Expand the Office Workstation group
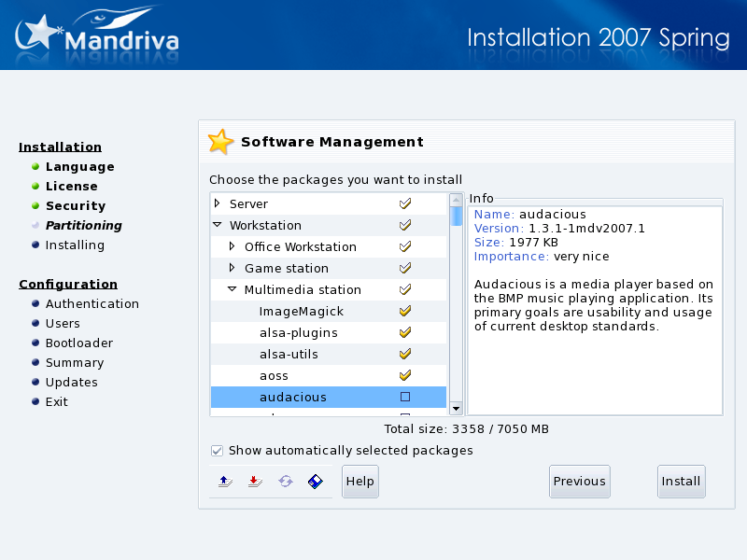The width and height of the screenshot is (747, 560). click(233, 246)
